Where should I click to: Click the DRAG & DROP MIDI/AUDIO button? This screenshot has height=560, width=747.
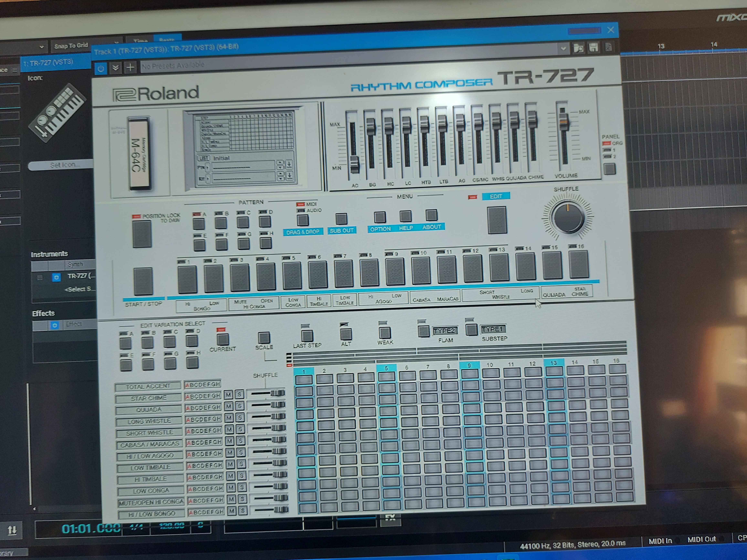pos(303,220)
